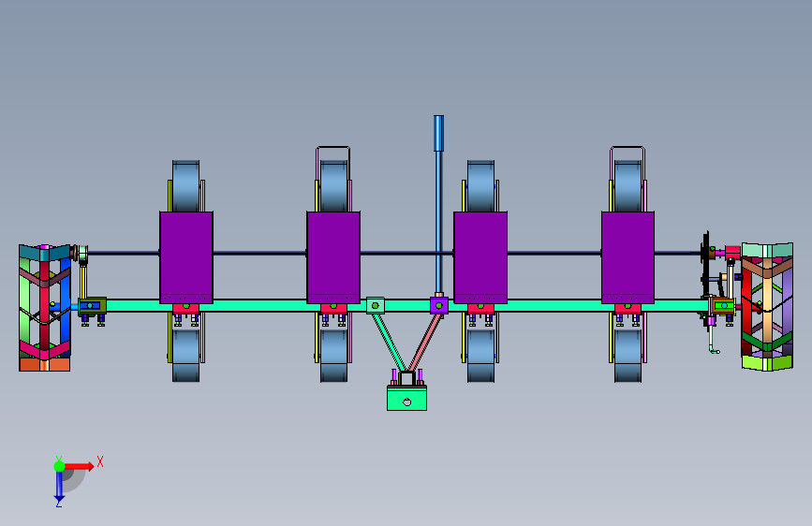Select the blue wheel above the leftmost hopper
The image size is (812, 526).
point(186,185)
